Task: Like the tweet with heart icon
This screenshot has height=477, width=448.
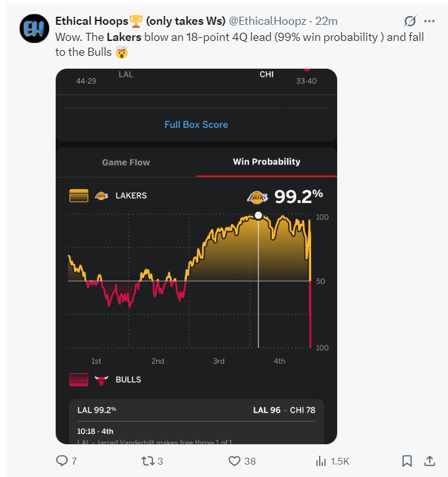Action: pyautogui.click(x=234, y=461)
